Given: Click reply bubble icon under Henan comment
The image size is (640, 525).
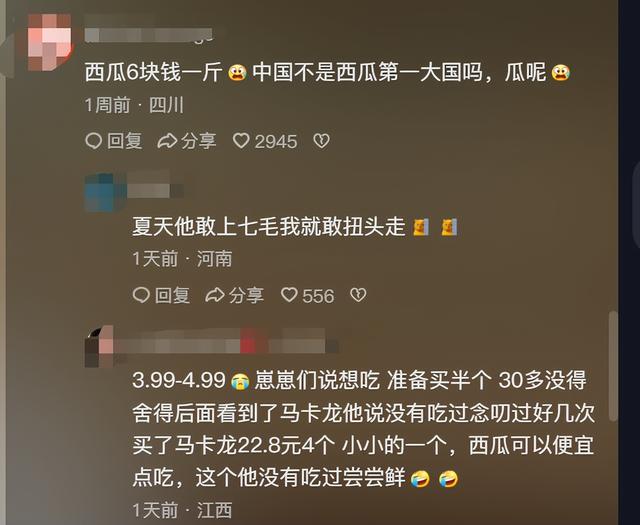Looking at the screenshot, I should click(x=141, y=295).
